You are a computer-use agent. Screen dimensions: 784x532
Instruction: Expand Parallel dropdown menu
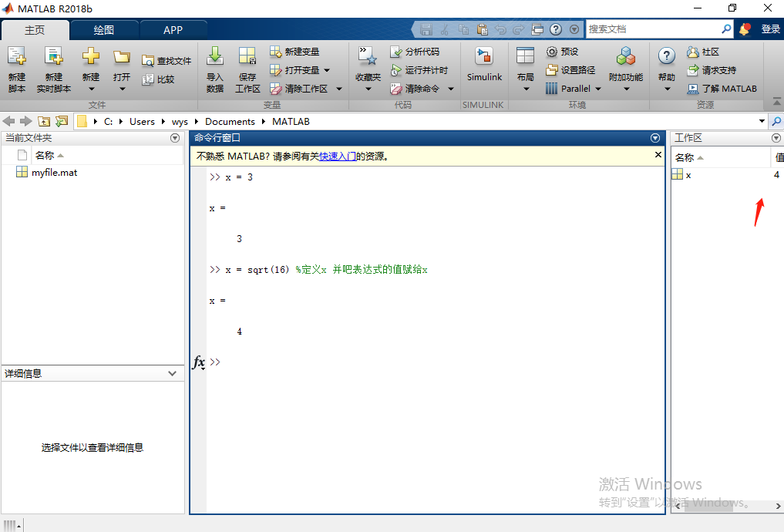point(598,89)
